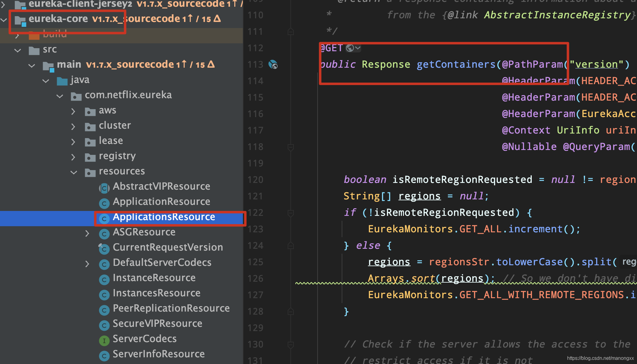
Task: Click line number 120 in gutter
Action: (x=255, y=180)
